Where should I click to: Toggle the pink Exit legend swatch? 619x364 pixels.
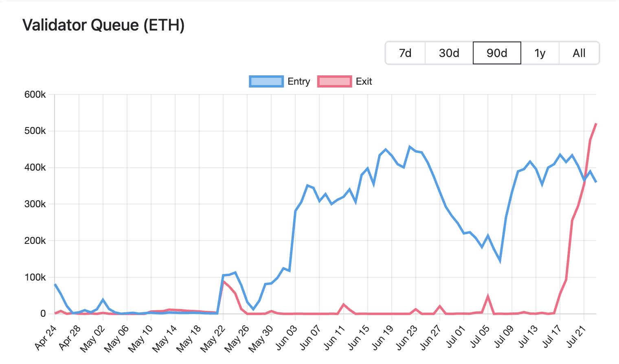[x=334, y=81]
